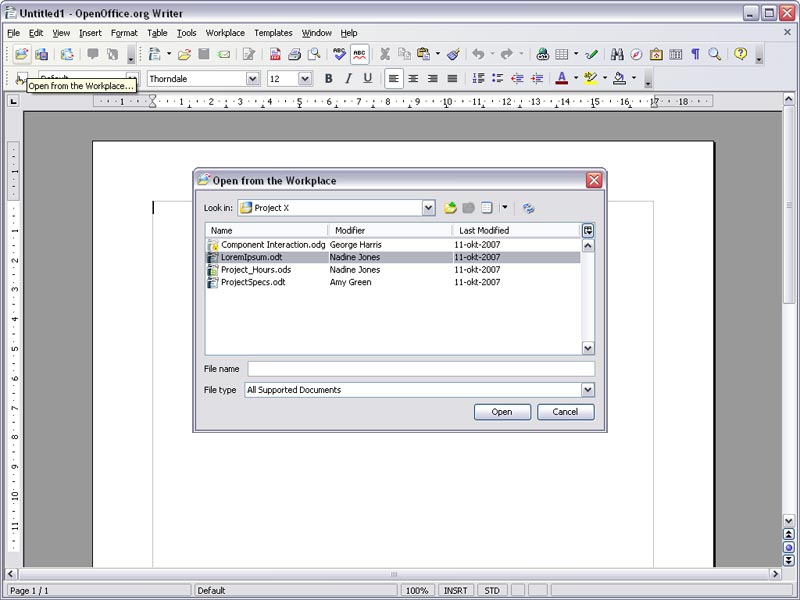Click the Open from the Workplace toolbar icon
The image size is (800, 600).
tap(21, 54)
